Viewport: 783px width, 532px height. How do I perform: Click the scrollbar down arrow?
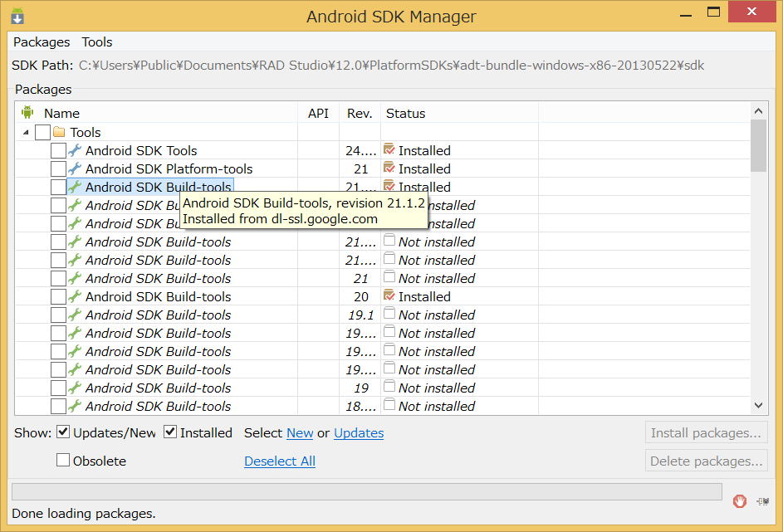758,405
